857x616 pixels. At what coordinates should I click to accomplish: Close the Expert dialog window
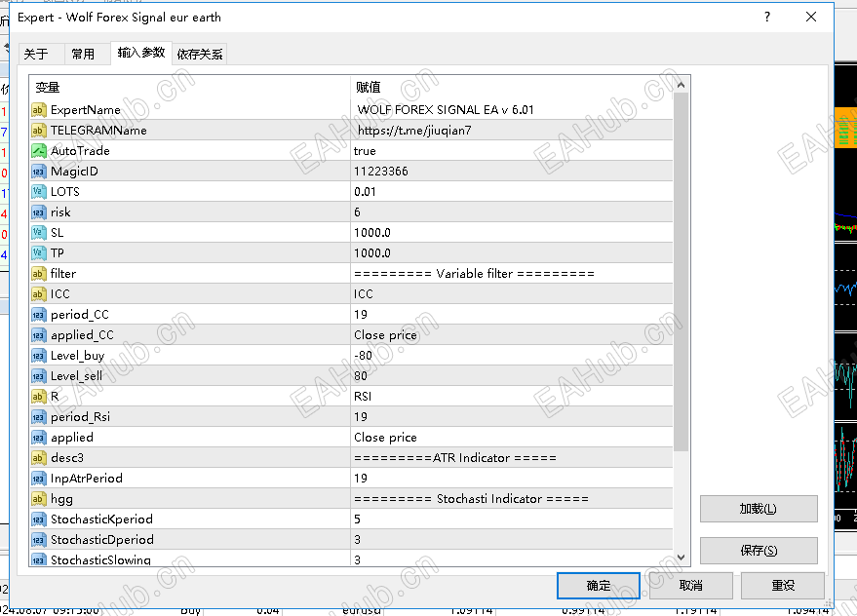click(811, 17)
